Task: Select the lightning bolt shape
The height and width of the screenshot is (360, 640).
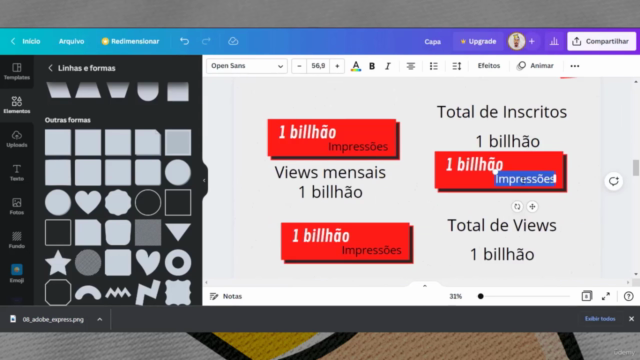Action: (x=148, y=292)
